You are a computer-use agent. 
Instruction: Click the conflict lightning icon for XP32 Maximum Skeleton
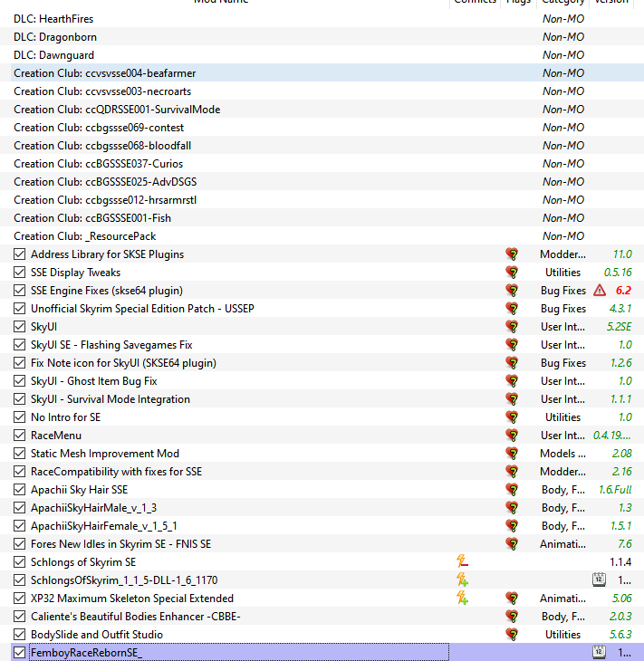tap(462, 598)
